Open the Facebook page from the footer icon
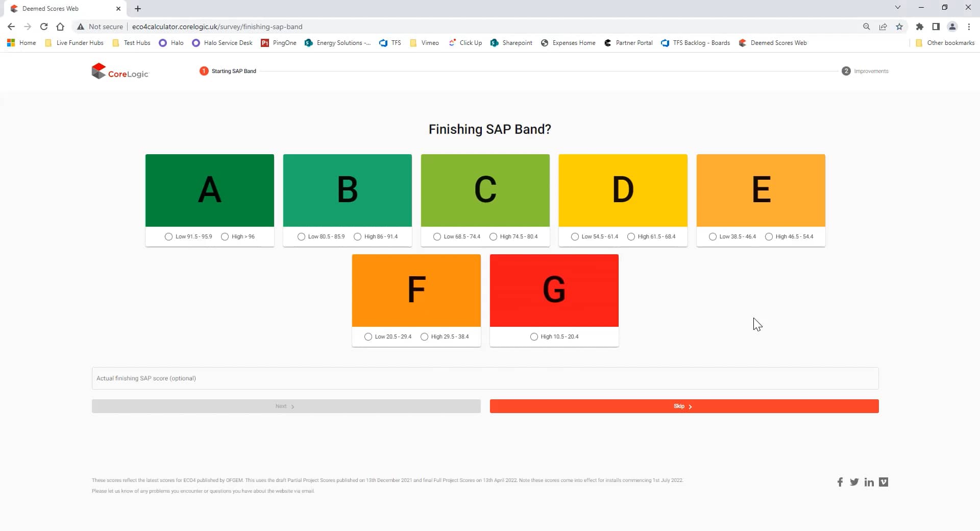Image resolution: width=980 pixels, height=531 pixels. pos(840,482)
